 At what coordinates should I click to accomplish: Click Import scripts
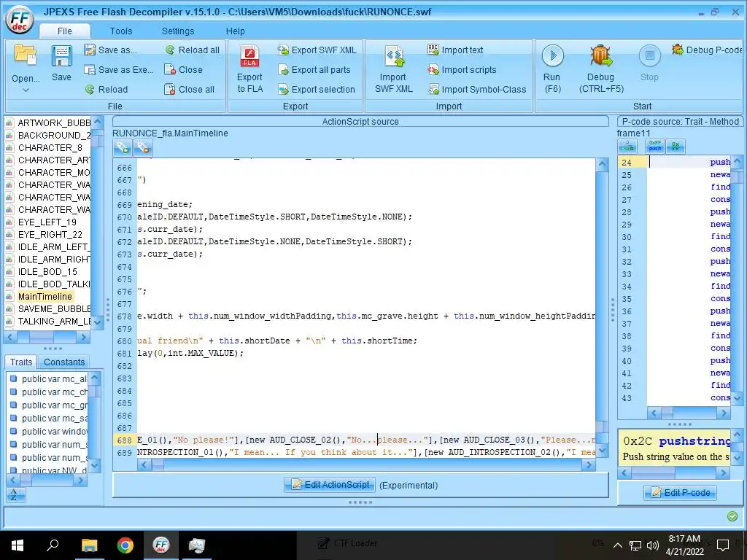(x=462, y=69)
